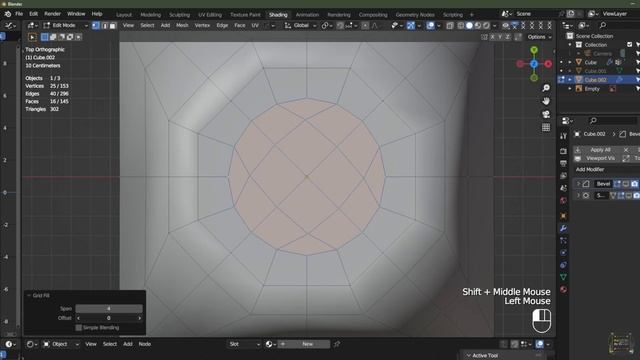Click the outliner search field
Screen dimensions: 640x360
(x=619, y=25)
